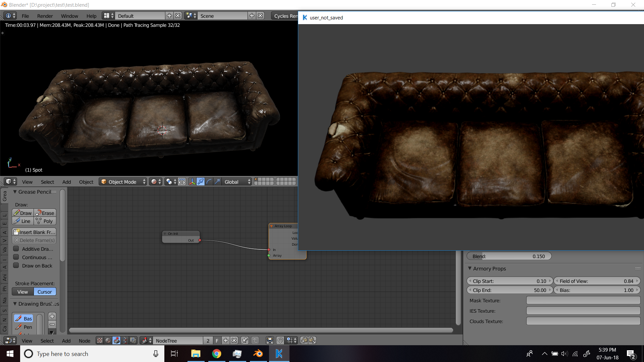The width and height of the screenshot is (644, 362).
Task: Set stroke placement to Cursor
Action: 45,292
